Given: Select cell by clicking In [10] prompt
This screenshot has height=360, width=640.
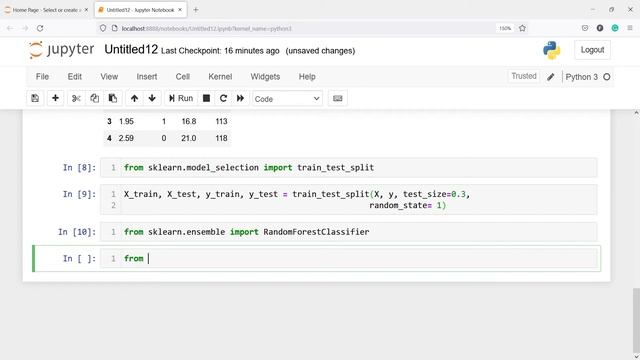Looking at the screenshot, I should tap(77, 232).
